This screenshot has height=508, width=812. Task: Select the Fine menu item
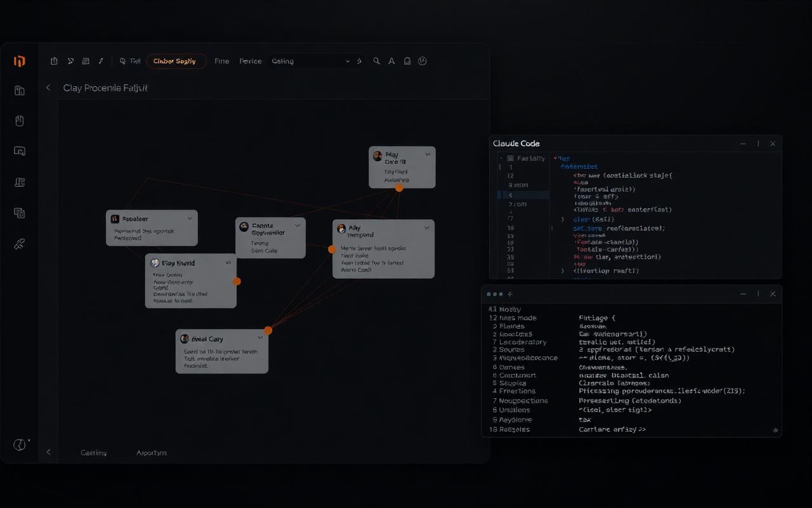click(221, 61)
